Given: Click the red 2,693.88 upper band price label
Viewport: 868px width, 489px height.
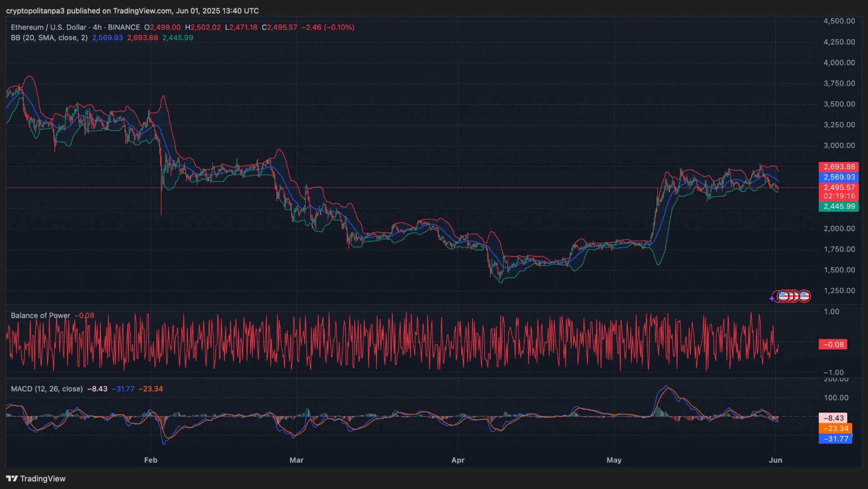Looking at the screenshot, I should click(839, 167).
